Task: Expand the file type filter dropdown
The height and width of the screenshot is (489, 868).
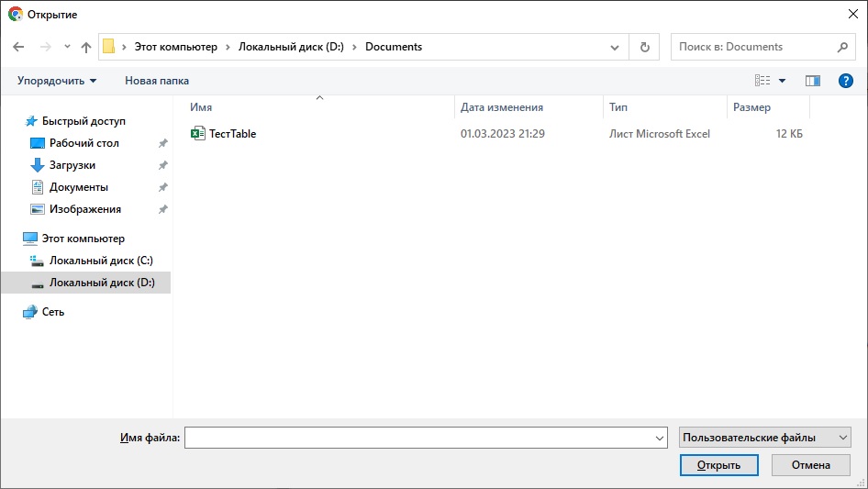Action: (765, 439)
